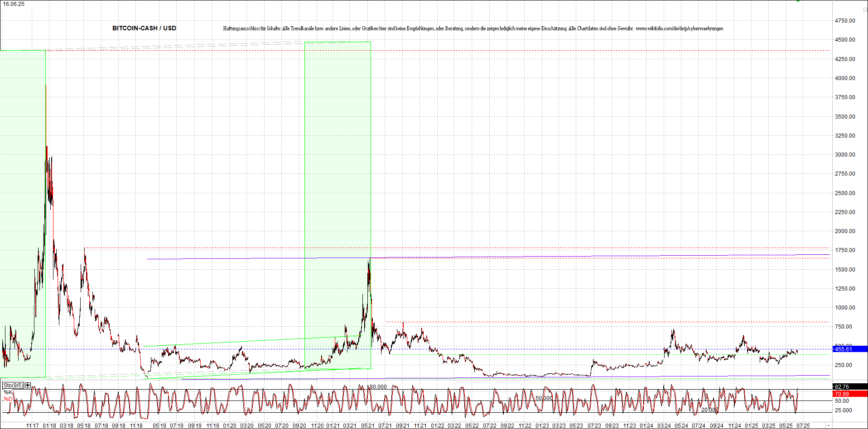Click the green triangle marker at chart top

(x=798, y=1)
